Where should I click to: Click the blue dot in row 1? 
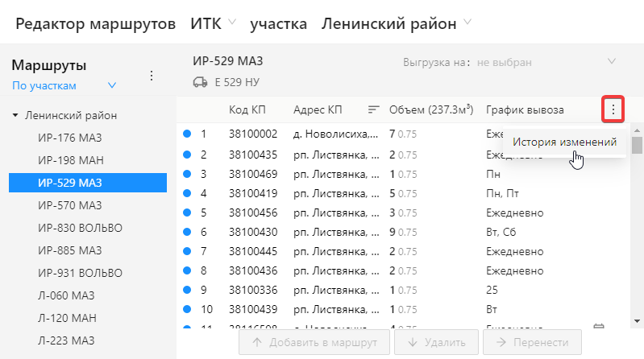187,134
